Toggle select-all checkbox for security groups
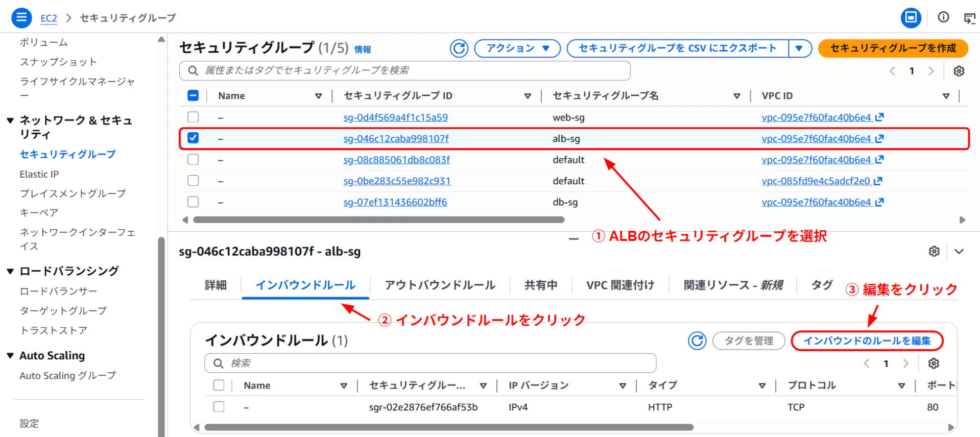This screenshot has width=980, height=437. coord(193,95)
